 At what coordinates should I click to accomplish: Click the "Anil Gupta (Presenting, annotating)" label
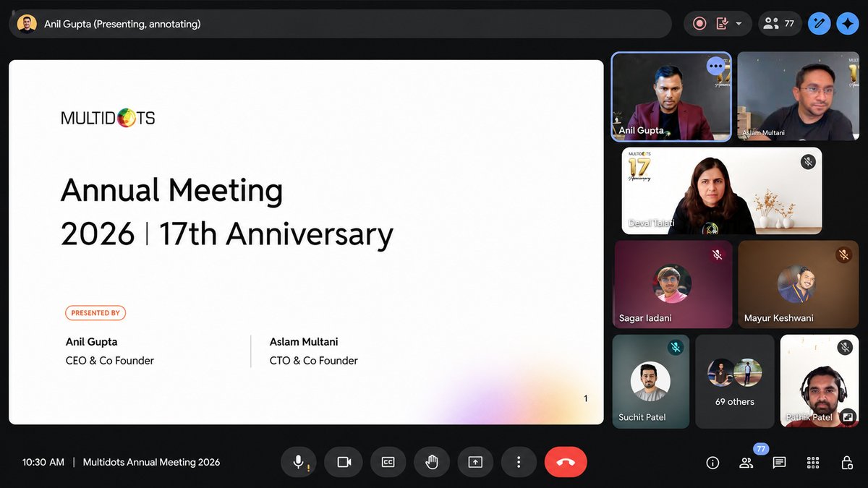[122, 24]
